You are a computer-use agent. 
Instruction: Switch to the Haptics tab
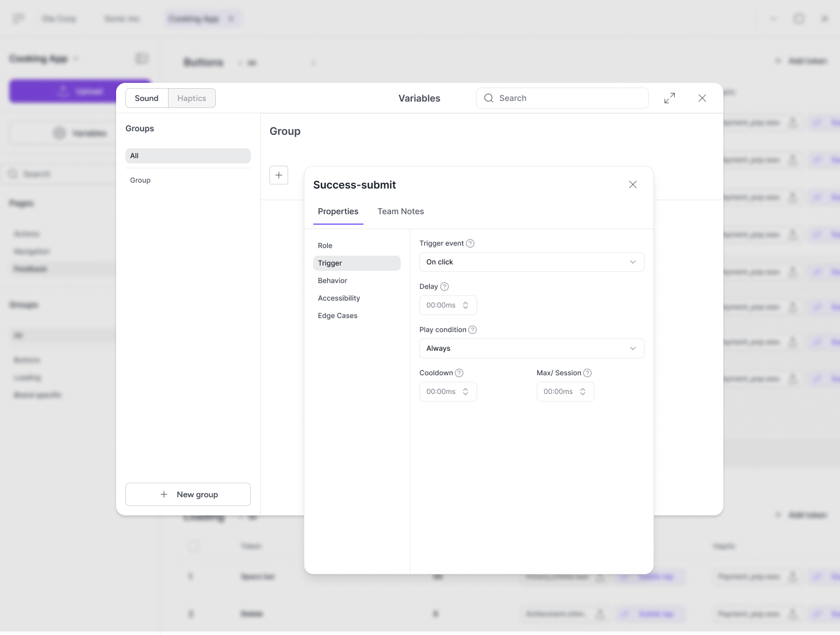192,98
